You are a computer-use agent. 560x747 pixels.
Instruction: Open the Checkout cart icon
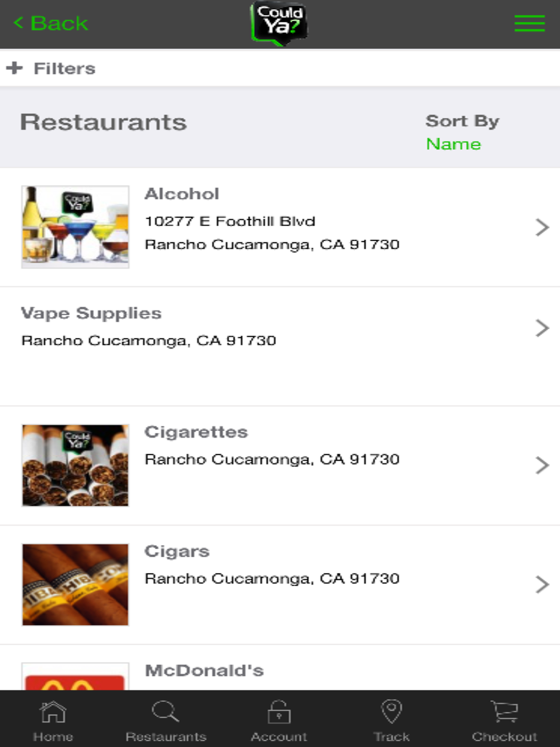(x=505, y=712)
